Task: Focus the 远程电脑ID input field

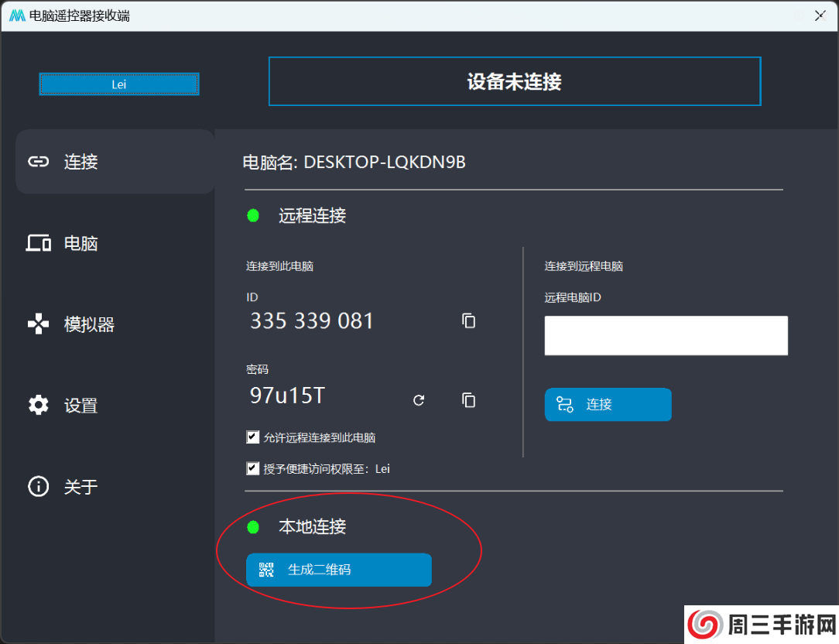Action: click(666, 335)
